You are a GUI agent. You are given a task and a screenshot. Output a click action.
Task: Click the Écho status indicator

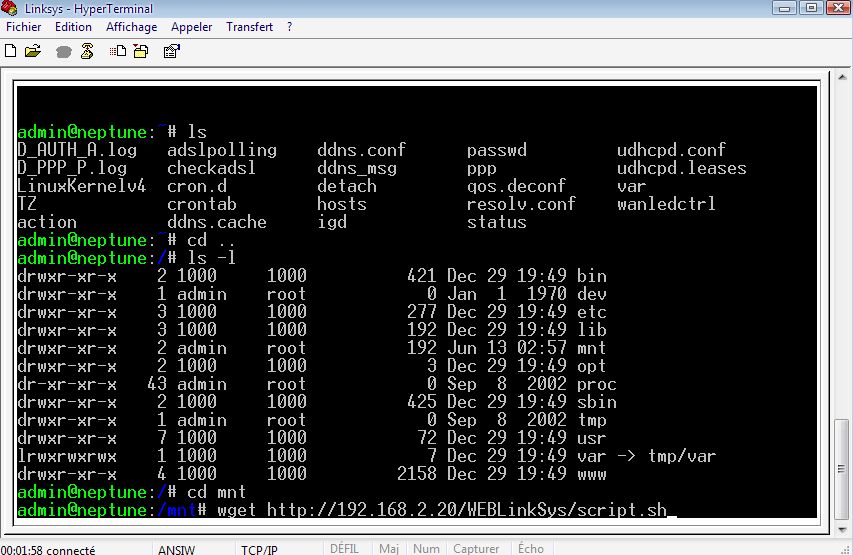pyautogui.click(x=530, y=548)
